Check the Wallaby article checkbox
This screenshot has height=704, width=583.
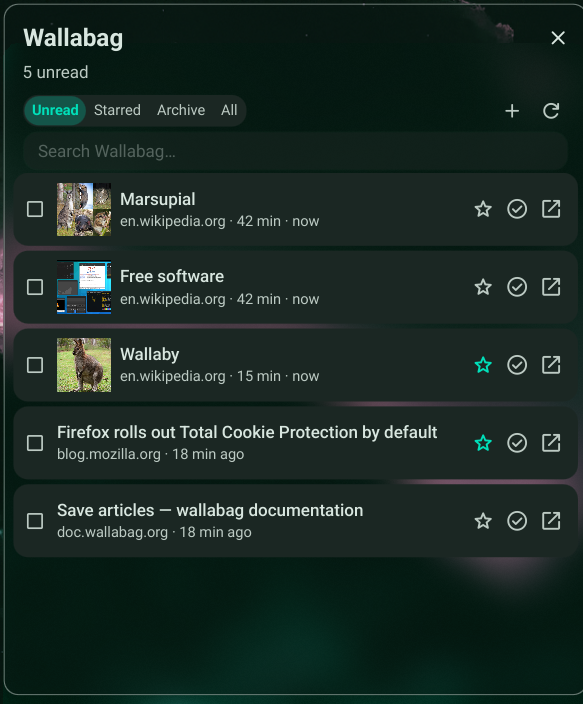pos(35,365)
